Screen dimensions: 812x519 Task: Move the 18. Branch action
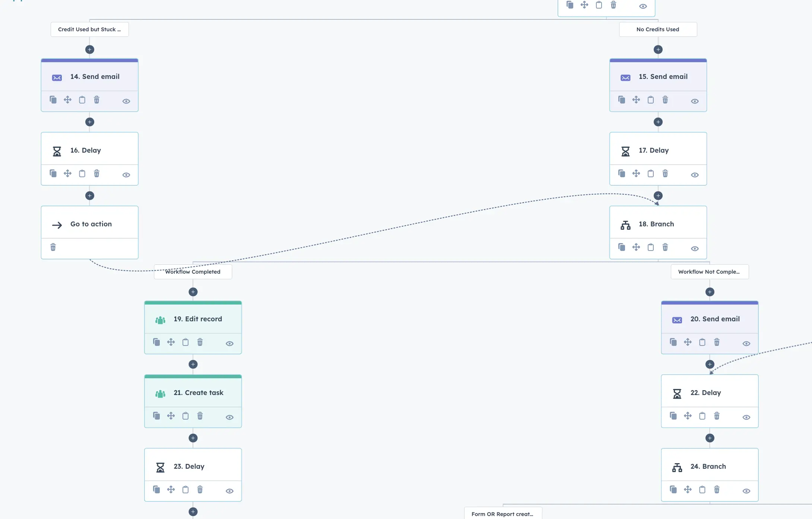click(x=636, y=247)
